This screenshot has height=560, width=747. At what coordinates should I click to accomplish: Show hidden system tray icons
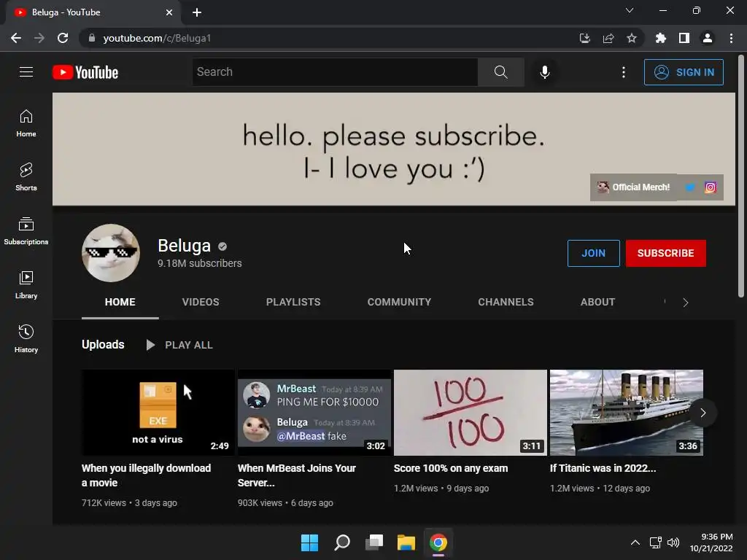click(x=635, y=542)
